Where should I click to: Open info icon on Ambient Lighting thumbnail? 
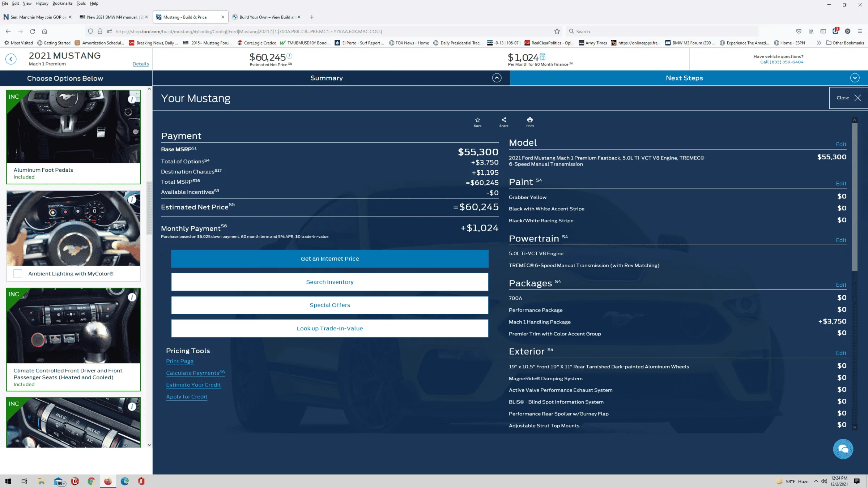pos(132,200)
